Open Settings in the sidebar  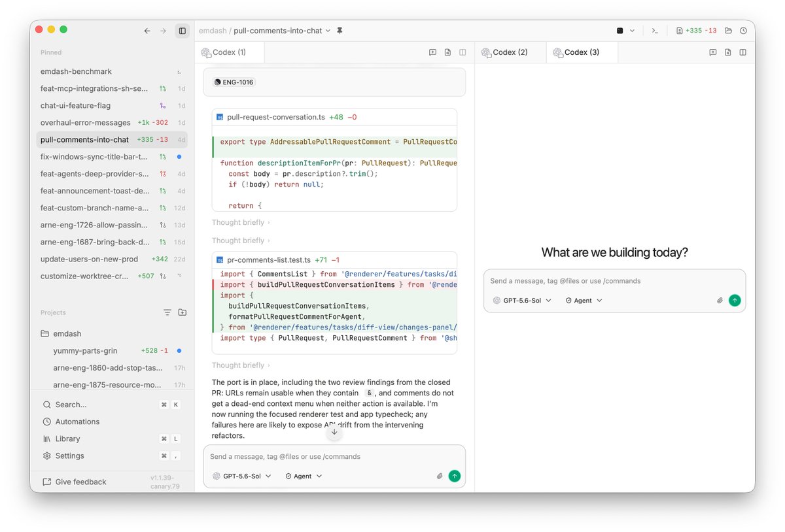(x=112, y=456)
